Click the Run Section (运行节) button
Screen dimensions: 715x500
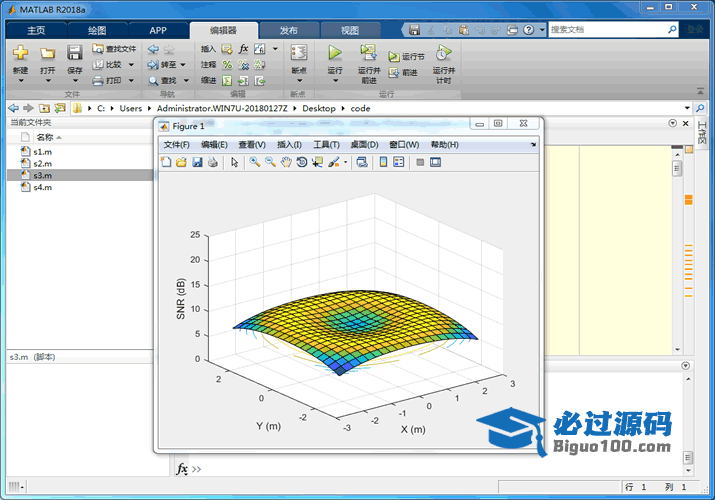(408, 57)
